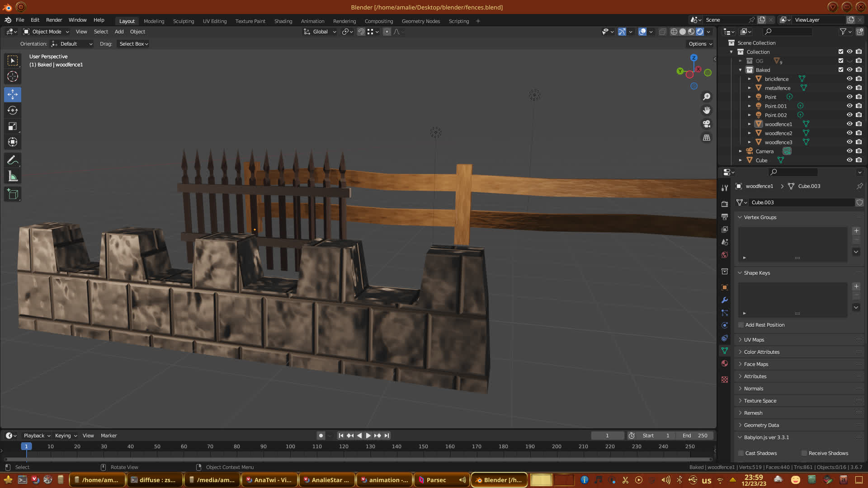Open the Modifier wrench properties tab
The image size is (868, 488).
pos(725,300)
